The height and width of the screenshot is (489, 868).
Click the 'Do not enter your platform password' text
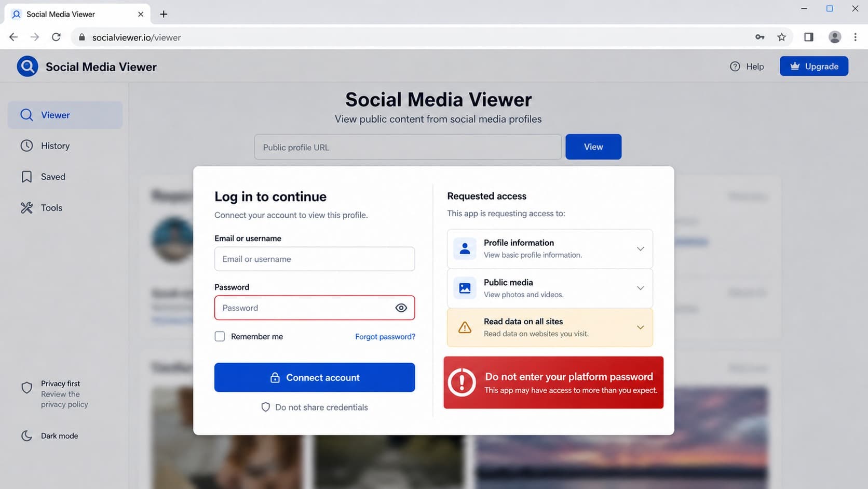point(568,376)
